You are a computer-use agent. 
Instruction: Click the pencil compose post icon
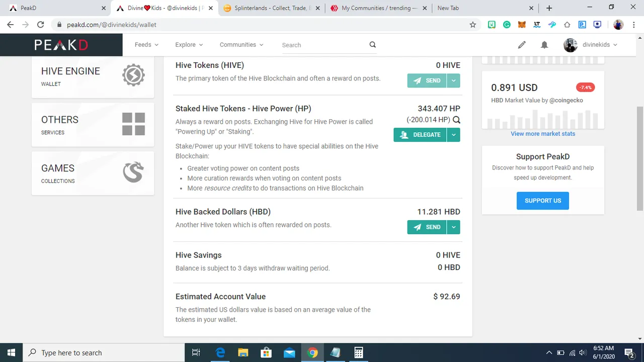(x=522, y=45)
